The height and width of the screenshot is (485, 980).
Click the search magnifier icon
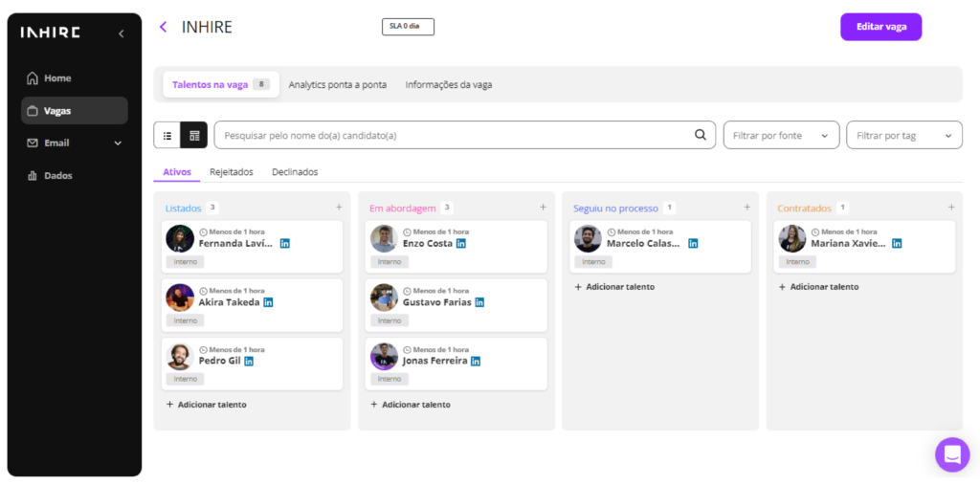pos(701,135)
